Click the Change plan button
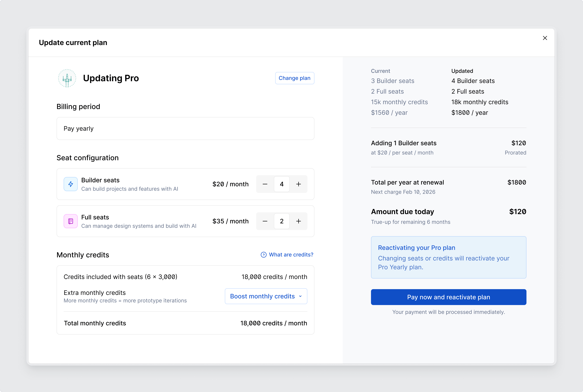 coord(294,78)
